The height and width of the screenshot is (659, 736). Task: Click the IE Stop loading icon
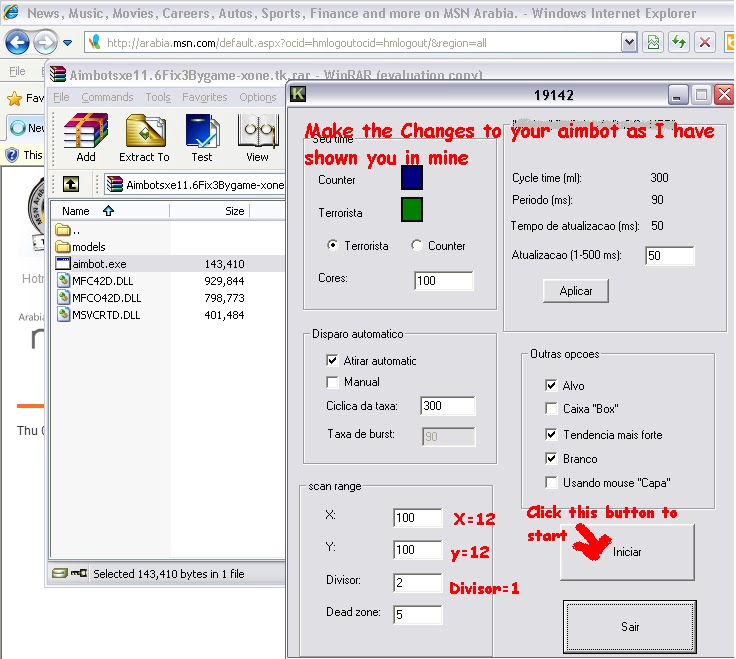704,43
